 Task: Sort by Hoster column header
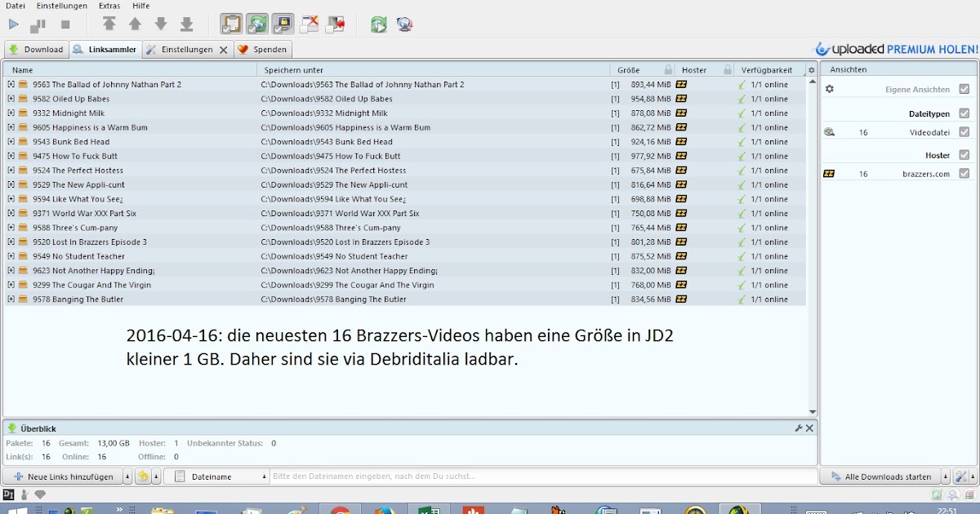pyautogui.click(x=704, y=70)
